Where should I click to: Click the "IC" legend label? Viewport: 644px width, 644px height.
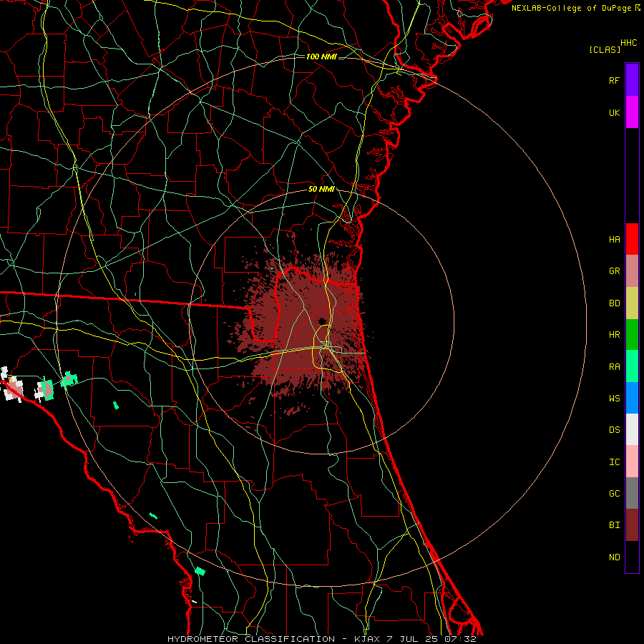615,462
